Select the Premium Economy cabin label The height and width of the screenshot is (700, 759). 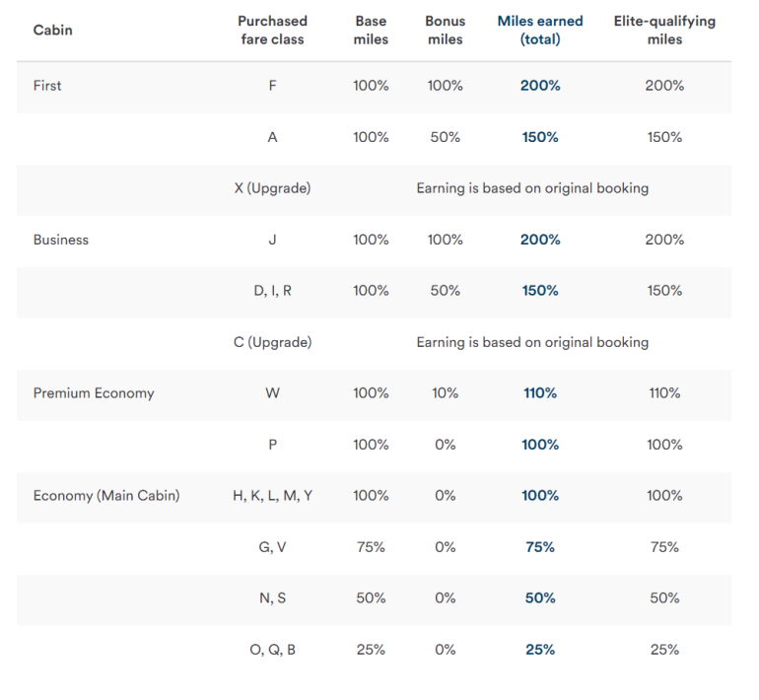[x=94, y=393]
